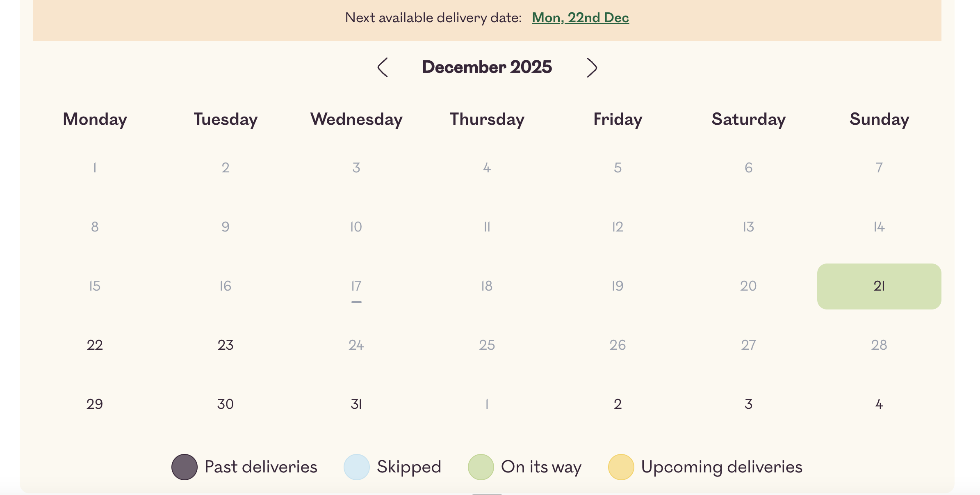Image resolution: width=980 pixels, height=495 pixels.
Task: Choose Monday 22 as delivery date
Action: (95, 345)
